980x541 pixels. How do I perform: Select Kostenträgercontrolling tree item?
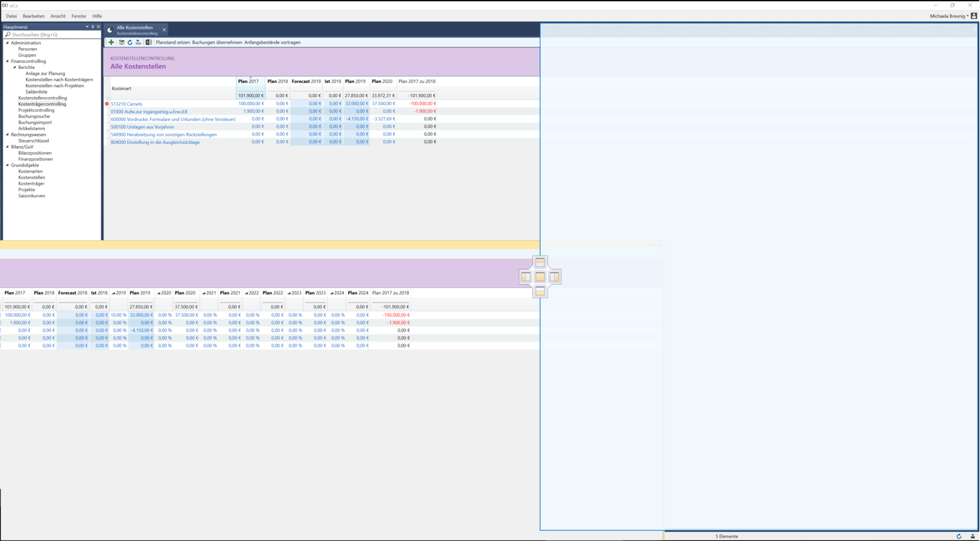42,104
